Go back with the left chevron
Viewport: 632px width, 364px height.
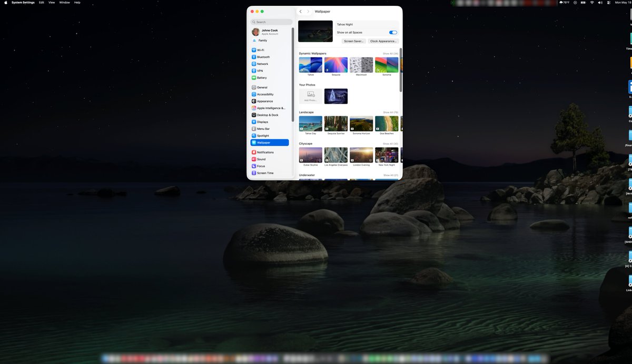click(300, 11)
